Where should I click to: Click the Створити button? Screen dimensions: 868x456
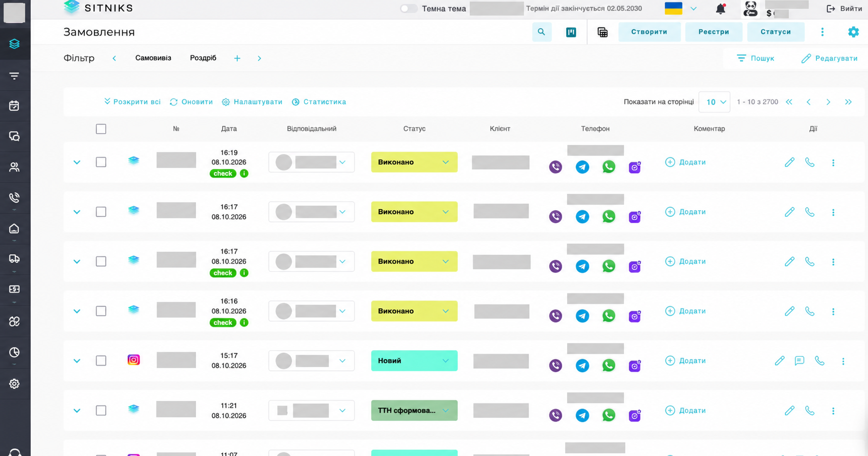649,32
